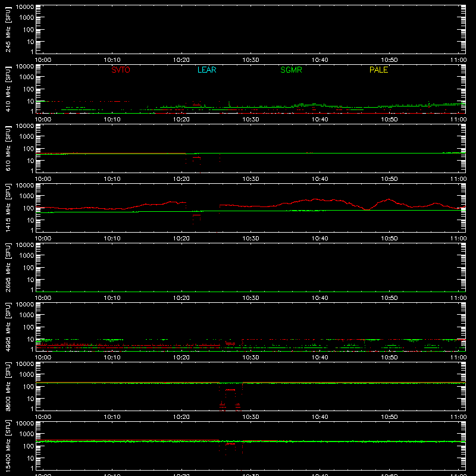The image size is (476, 476).
Task: Click 10:50 time label below 4995 MHz panel
Action: point(389,358)
